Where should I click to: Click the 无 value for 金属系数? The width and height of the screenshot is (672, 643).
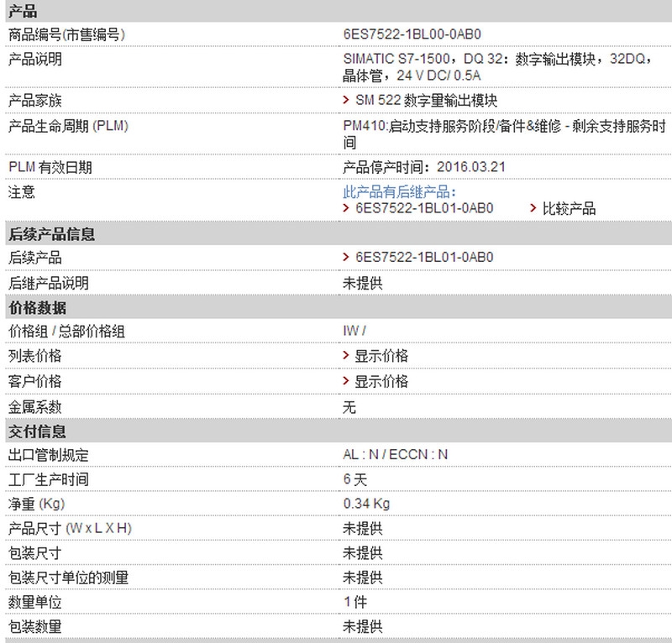(349, 407)
